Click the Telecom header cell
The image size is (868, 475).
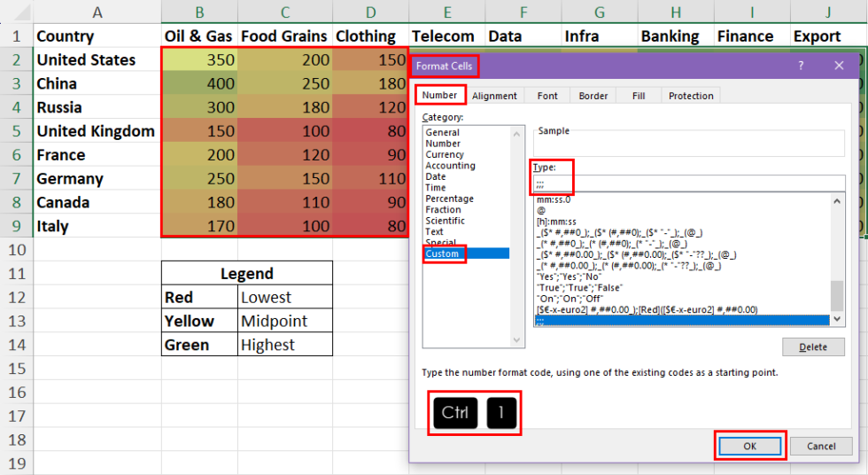pos(446,36)
